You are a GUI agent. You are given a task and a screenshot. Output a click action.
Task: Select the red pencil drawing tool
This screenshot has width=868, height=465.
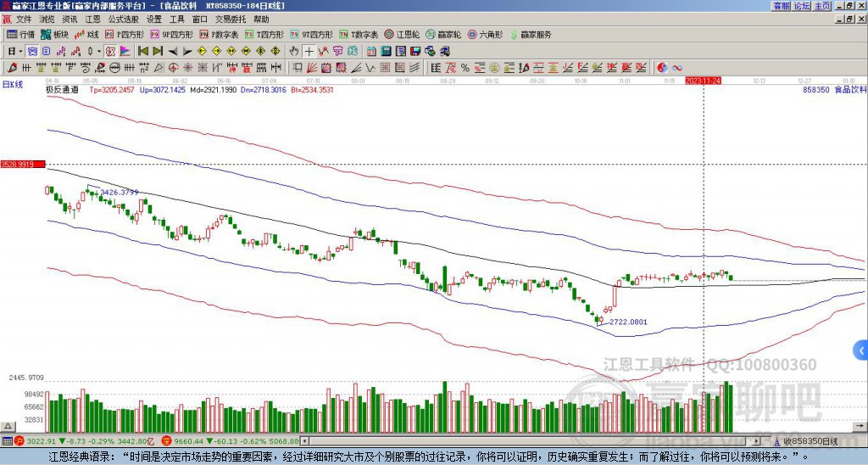[x=12, y=68]
